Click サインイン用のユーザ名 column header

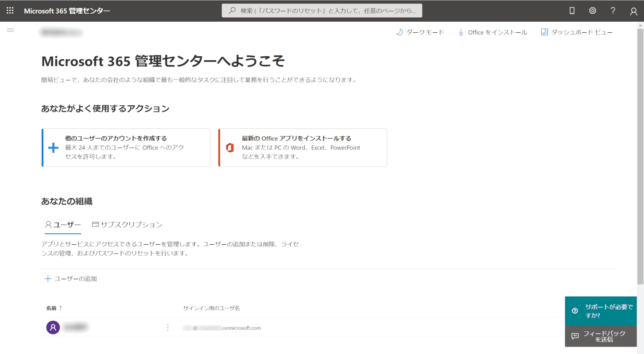[x=211, y=308]
